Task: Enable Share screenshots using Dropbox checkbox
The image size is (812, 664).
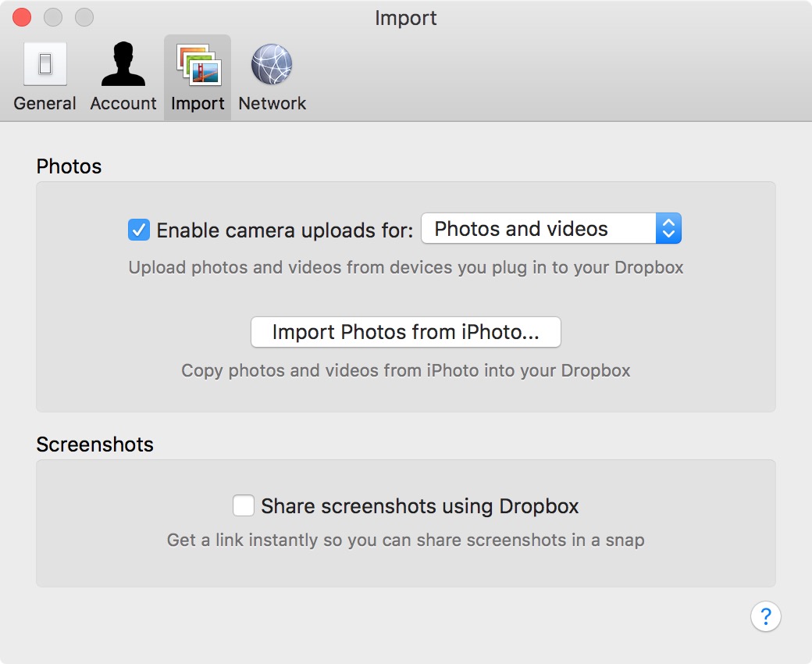Action: click(244, 505)
